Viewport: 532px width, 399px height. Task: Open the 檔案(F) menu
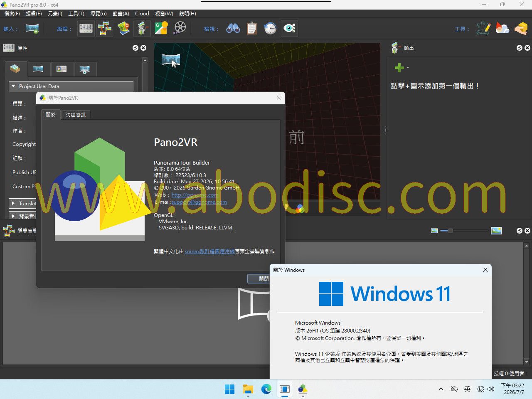(x=12, y=14)
